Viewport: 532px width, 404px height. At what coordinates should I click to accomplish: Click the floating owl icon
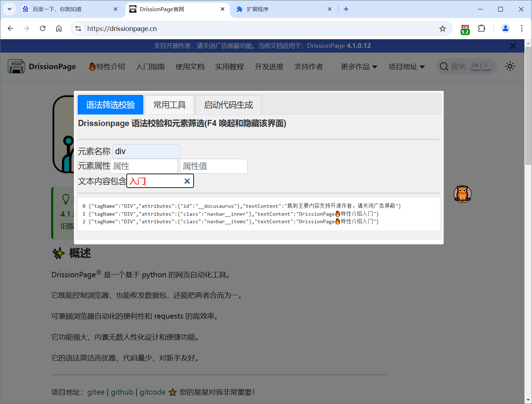[x=463, y=194]
